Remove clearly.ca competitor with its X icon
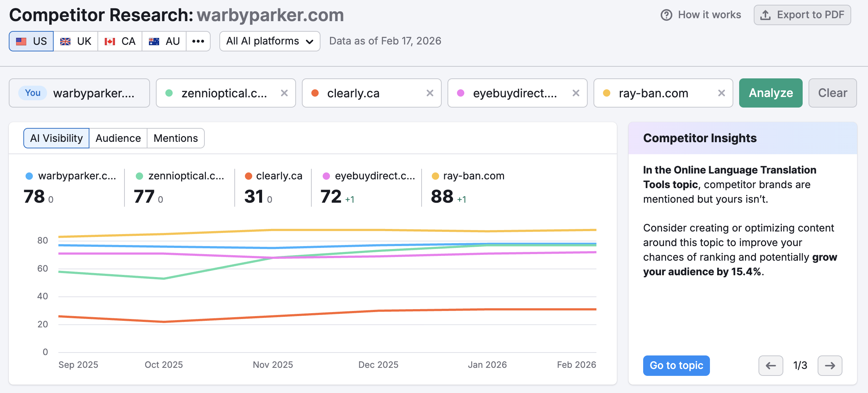Image resolution: width=868 pixels, height=393 pixels. [x=430, y=93]
